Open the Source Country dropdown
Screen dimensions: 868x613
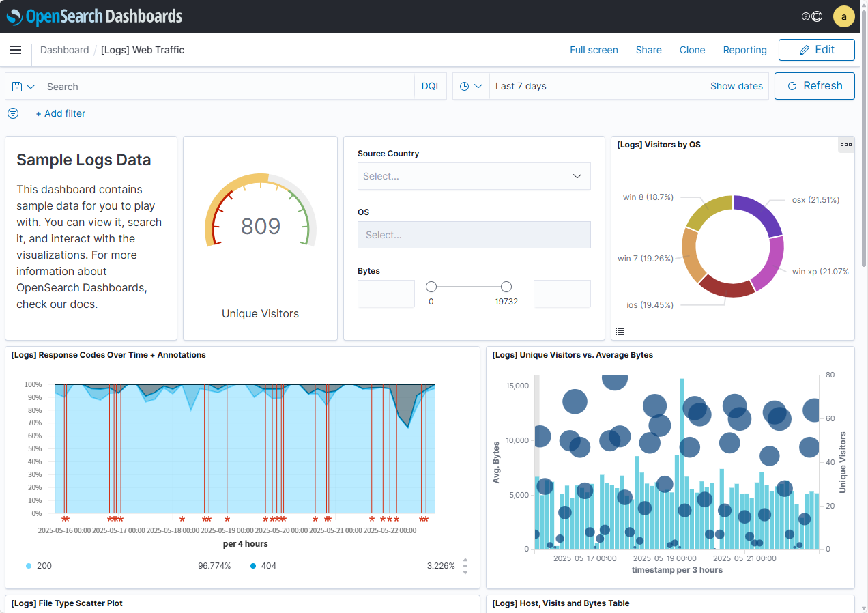[x=474, y=176]
